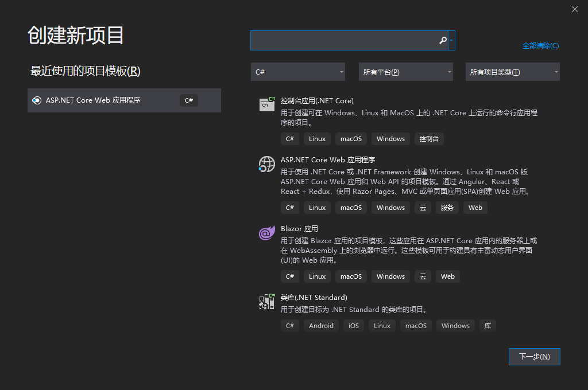Click the class library (.NET Standard) icon
Screen dimensions: 588x390
point(266,302)
